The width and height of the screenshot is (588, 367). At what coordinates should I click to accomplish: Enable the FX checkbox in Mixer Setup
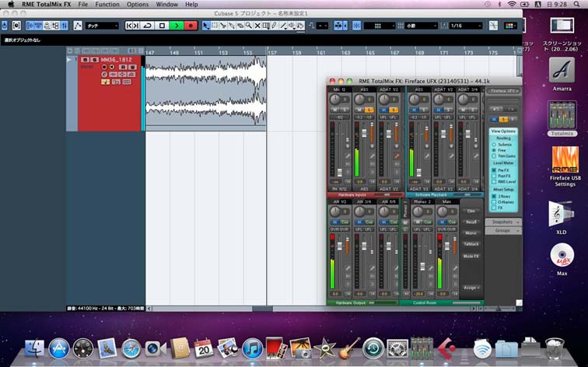click(x=494, y=208)
